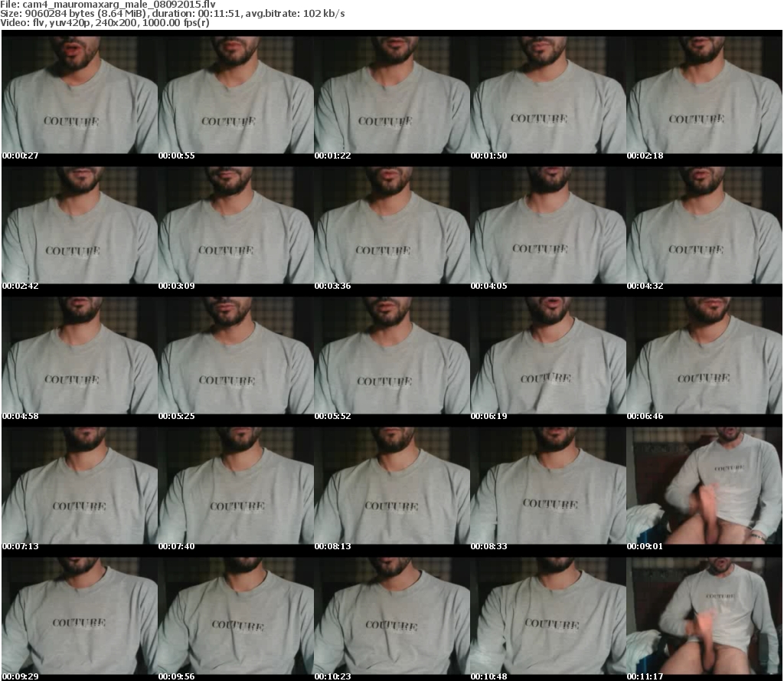784x681 pixels.
Task: Select the Size and duration info line
Action: point(172,14)
